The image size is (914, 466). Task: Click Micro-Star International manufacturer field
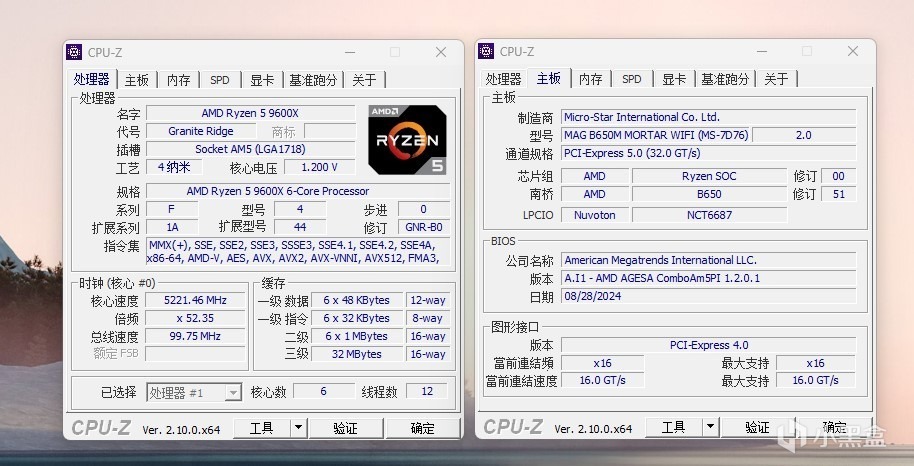(x=708, y=117)
